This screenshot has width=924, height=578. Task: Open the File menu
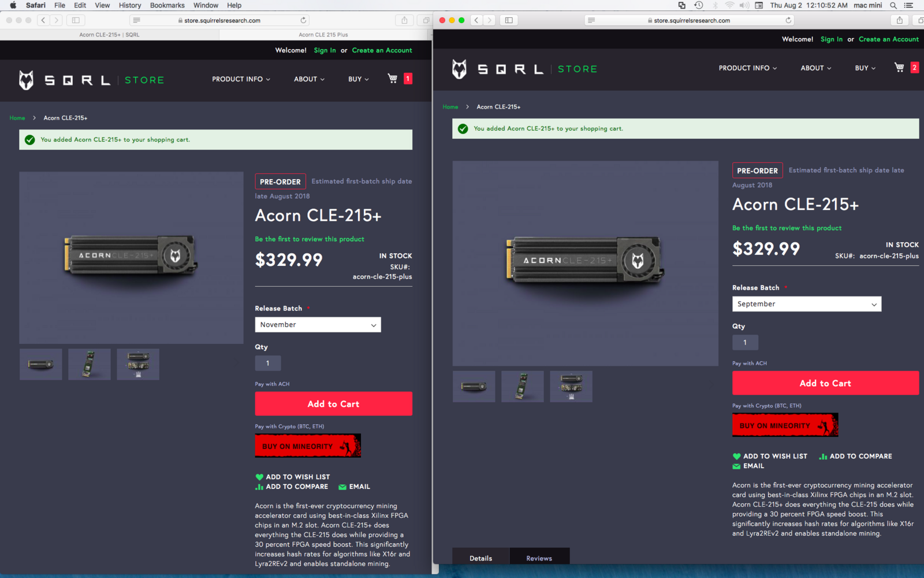[x=59, y=5]
